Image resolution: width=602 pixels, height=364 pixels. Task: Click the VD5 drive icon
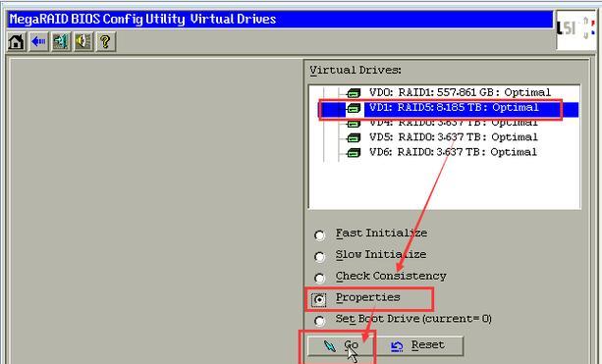354,137
